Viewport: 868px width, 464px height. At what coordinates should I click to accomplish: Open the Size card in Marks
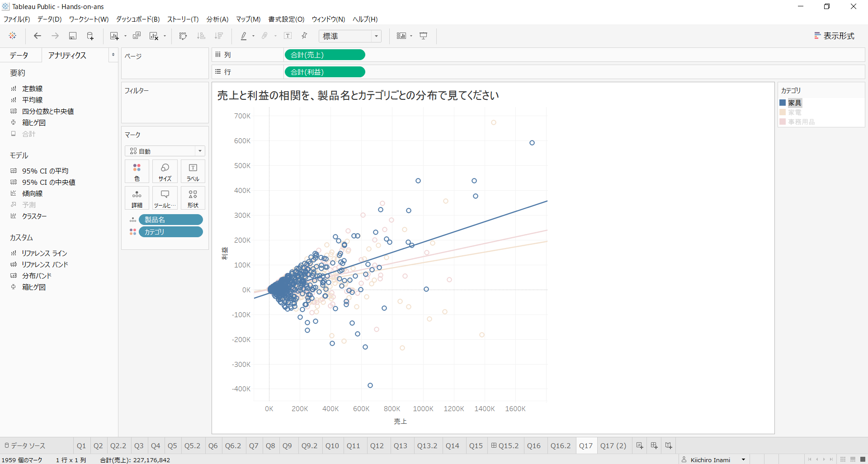[x=165, y=171]
